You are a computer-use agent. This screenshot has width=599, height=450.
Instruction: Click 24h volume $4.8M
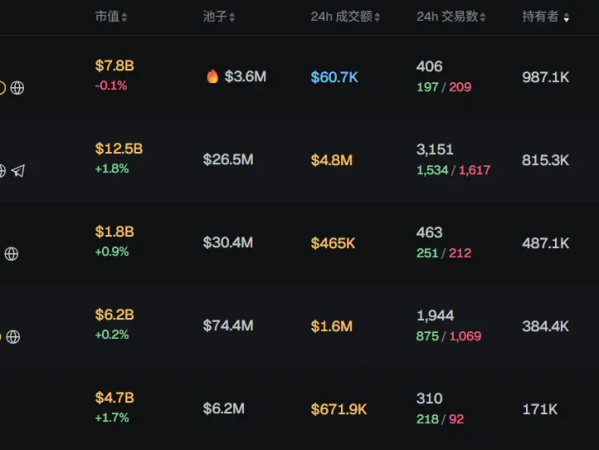coord(332,160)
